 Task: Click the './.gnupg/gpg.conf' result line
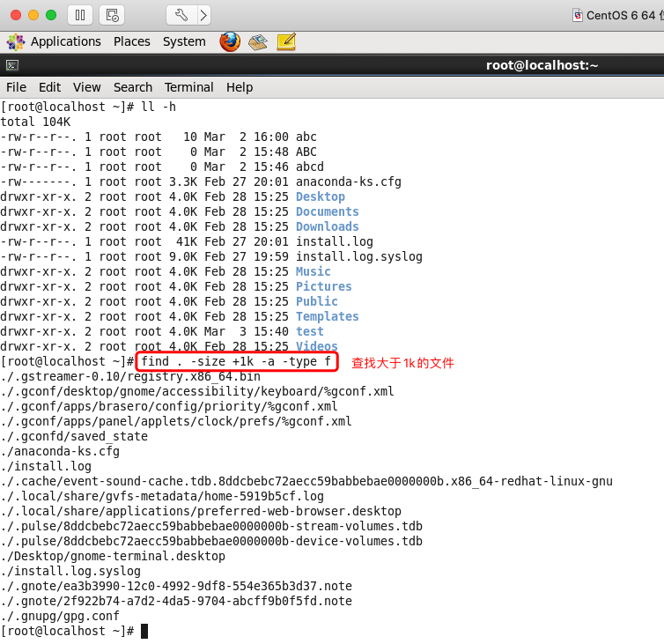60,616
